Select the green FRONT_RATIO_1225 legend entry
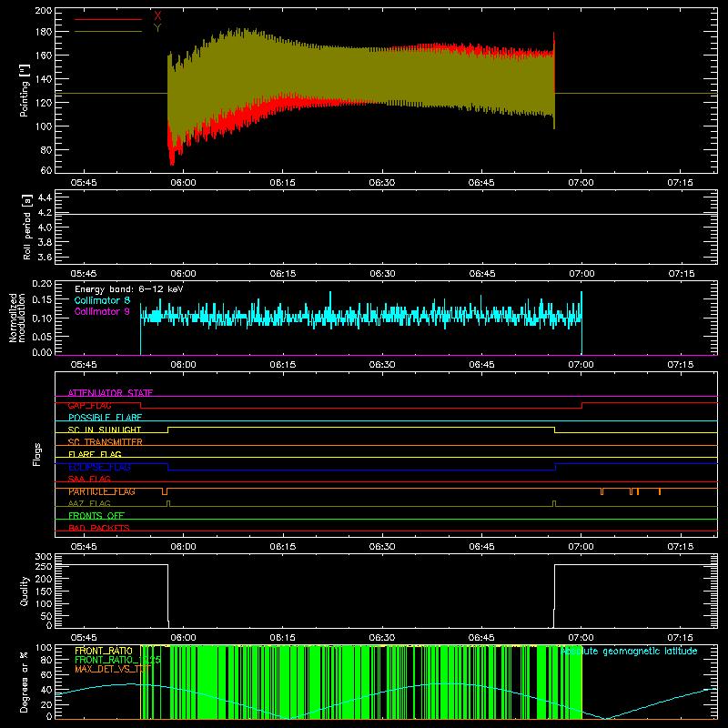728x728 pixels. point(118,660)
